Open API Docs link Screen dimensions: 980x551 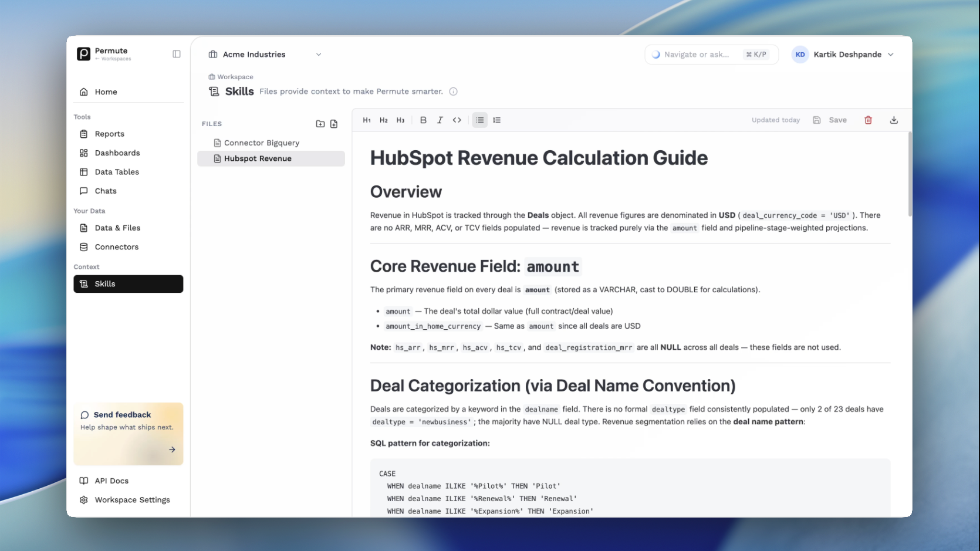[129, 481]
